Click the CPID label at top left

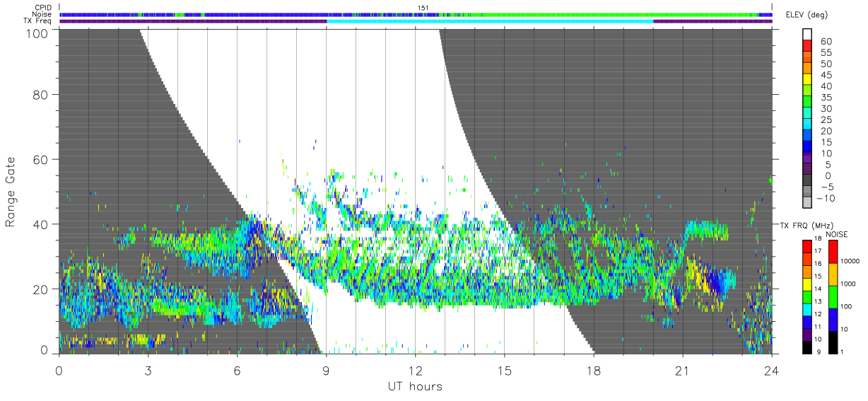(43, 8)
